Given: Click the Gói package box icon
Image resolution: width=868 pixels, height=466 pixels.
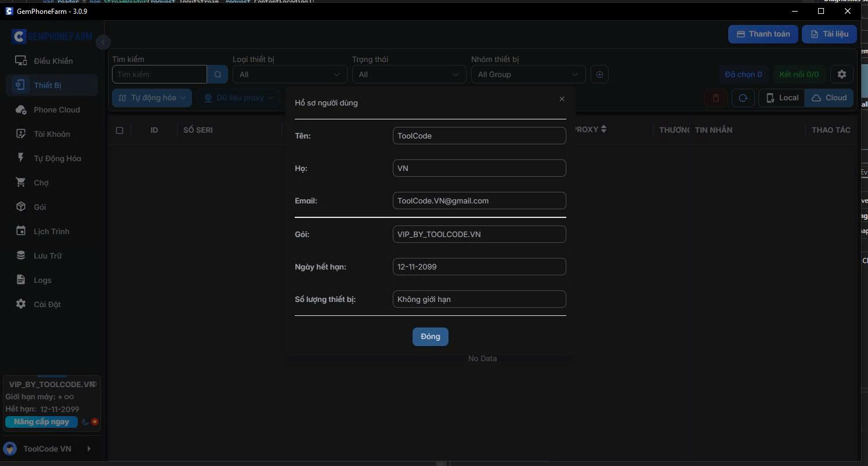Looking at the screenshot, I should (21, 207).
